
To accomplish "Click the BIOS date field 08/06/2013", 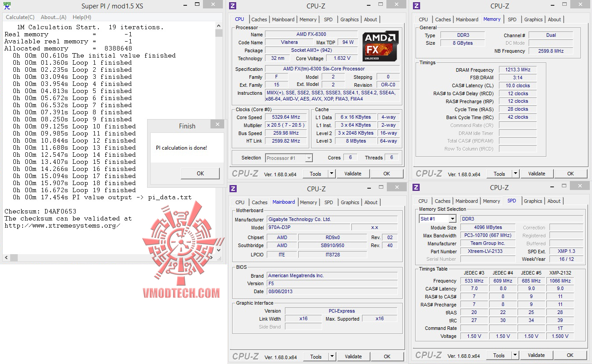I will [x=332, y=291].
